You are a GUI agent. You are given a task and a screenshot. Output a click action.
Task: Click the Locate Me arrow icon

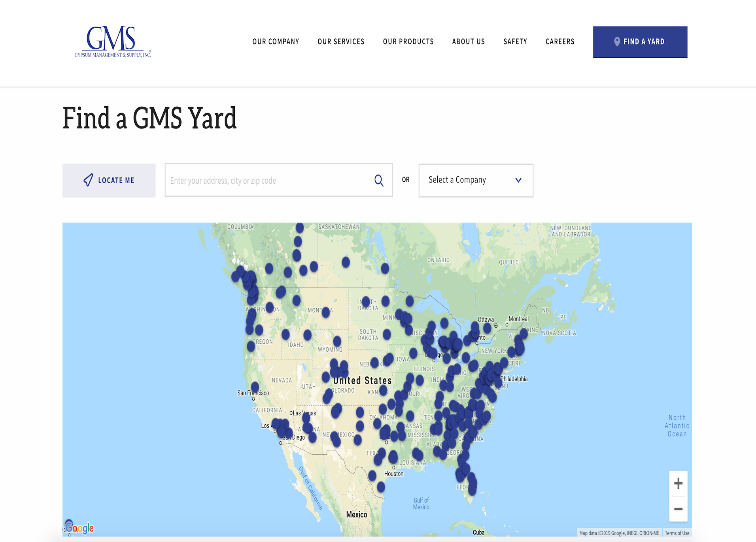click(88, 180)
